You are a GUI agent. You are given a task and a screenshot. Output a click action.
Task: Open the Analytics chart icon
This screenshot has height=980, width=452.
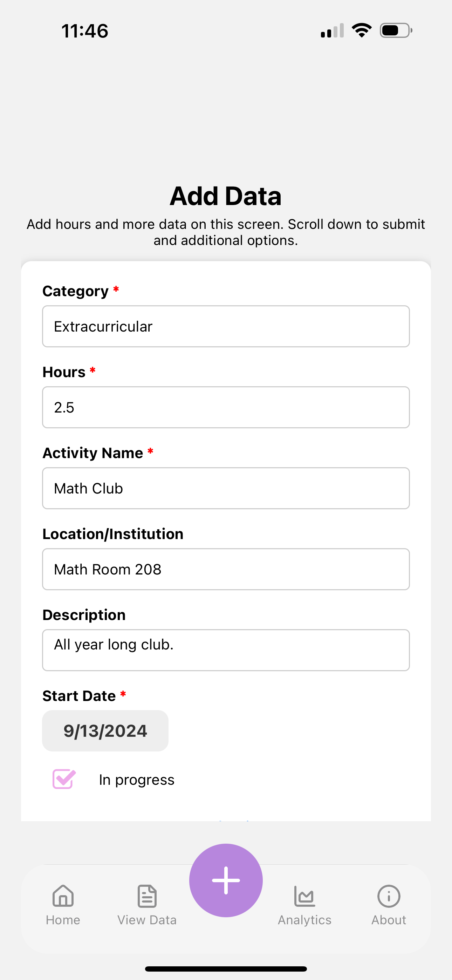click(304, 896)
